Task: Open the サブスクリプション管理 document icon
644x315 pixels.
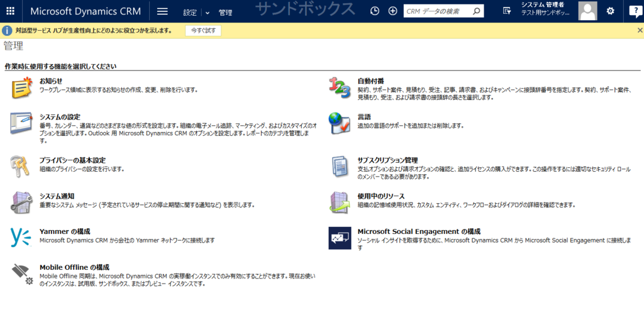Action: (339, 167)
